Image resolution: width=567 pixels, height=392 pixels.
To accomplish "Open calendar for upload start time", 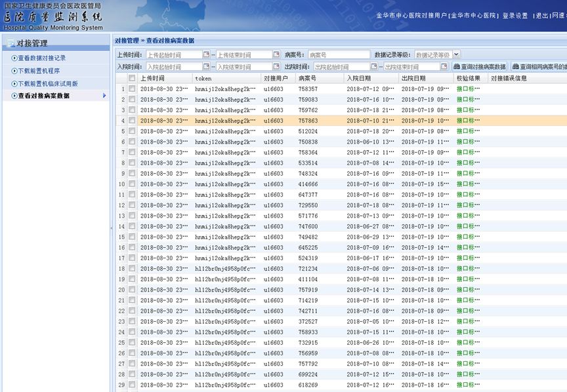I will click(207, 54).
